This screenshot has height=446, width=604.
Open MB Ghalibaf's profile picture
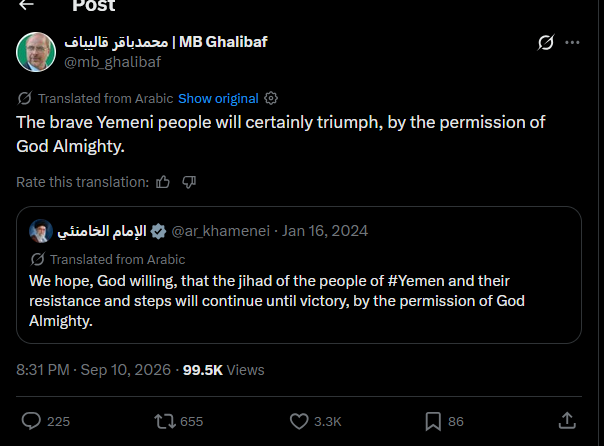tap(36, 52)
